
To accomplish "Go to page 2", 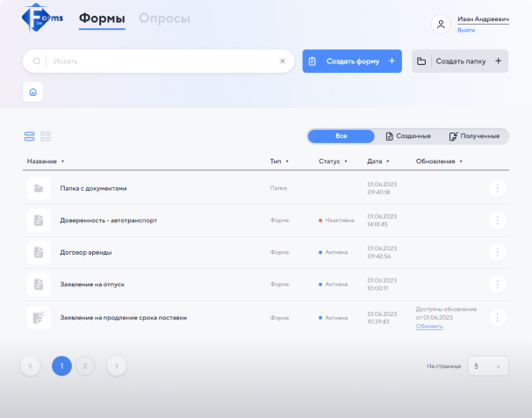I will click(85, 366).
